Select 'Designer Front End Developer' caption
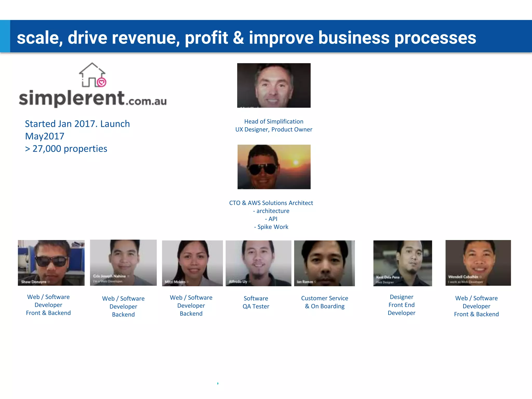This screenshot has height=399, width=532. coord(402,305)
